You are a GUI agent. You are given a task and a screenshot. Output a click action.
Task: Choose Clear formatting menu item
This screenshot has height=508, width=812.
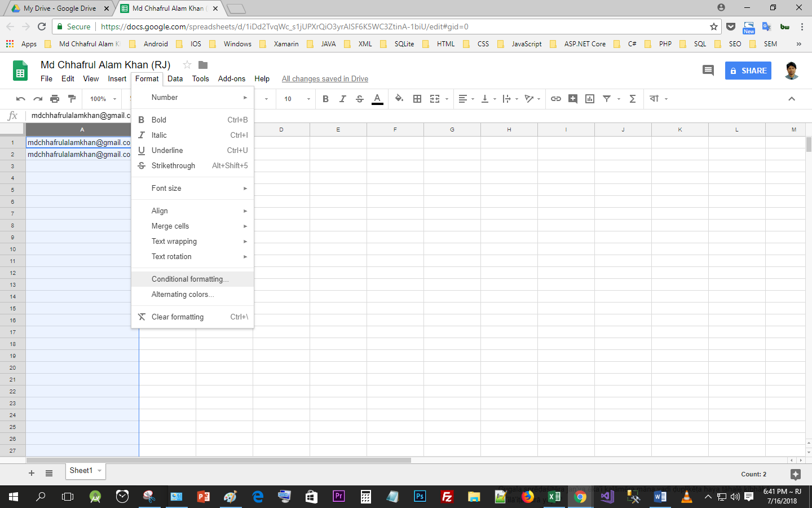(192, 317)
